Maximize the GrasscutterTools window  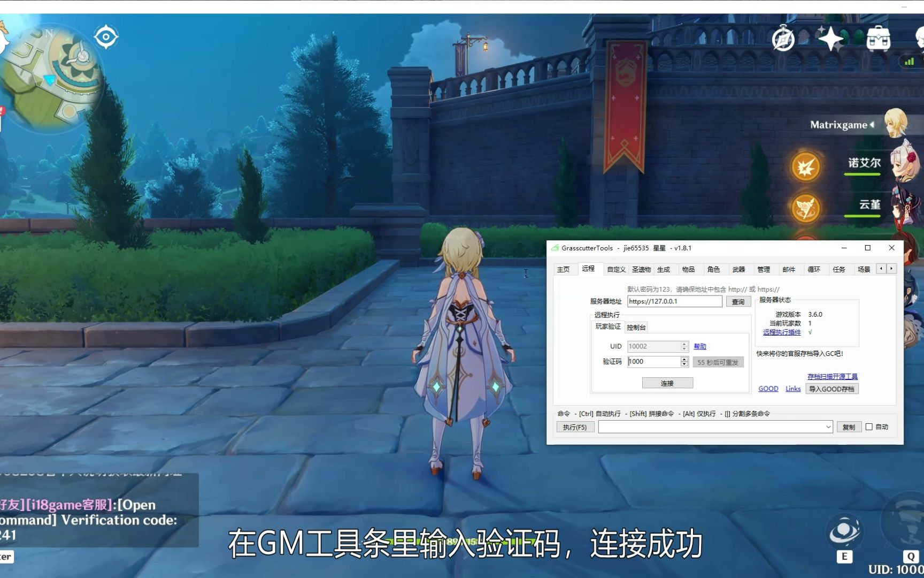pyautogui.click(x=868, y=248)
